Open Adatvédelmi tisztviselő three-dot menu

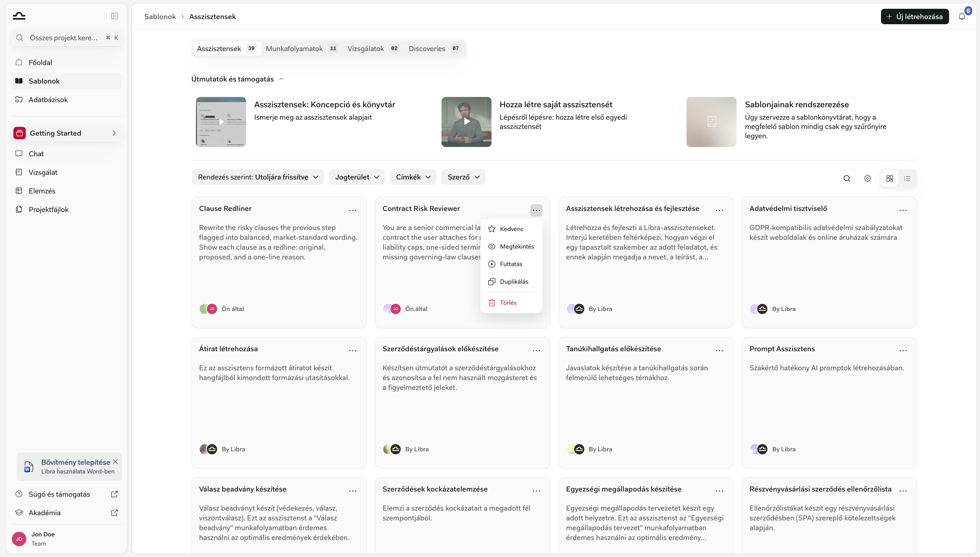(903, 210)
